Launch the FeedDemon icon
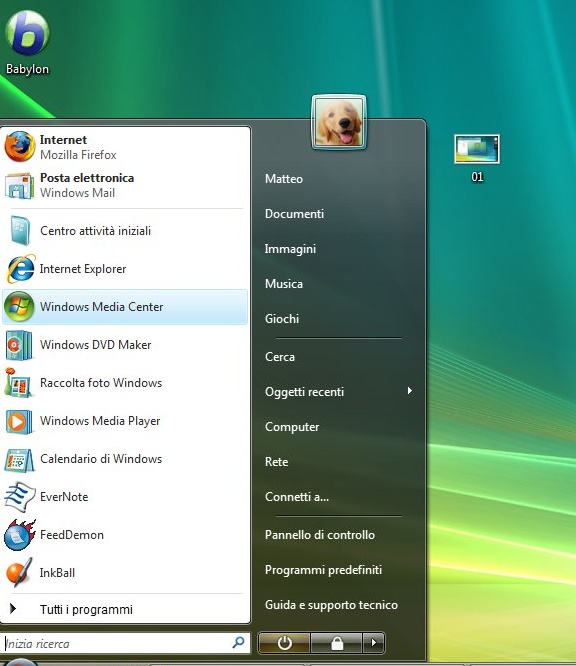Image resolution: width=576 pixels, height=666 pixels. click(19, 535)
